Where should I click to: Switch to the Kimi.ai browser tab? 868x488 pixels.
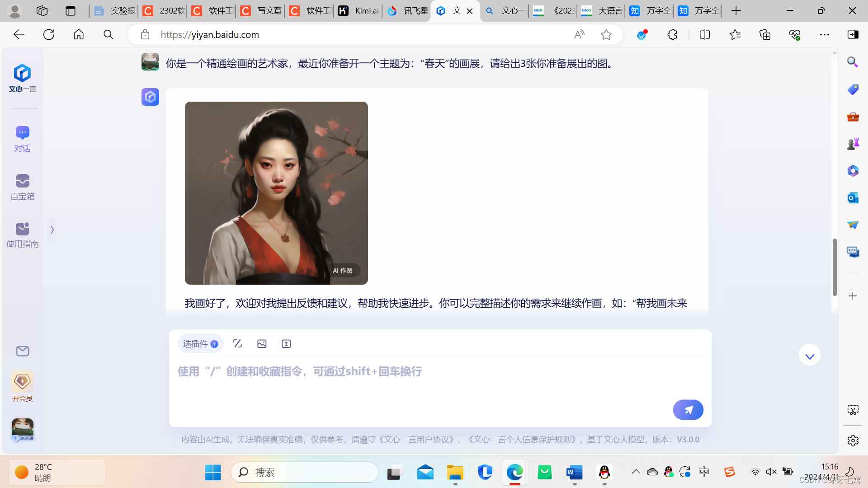(x=359, y=11)
